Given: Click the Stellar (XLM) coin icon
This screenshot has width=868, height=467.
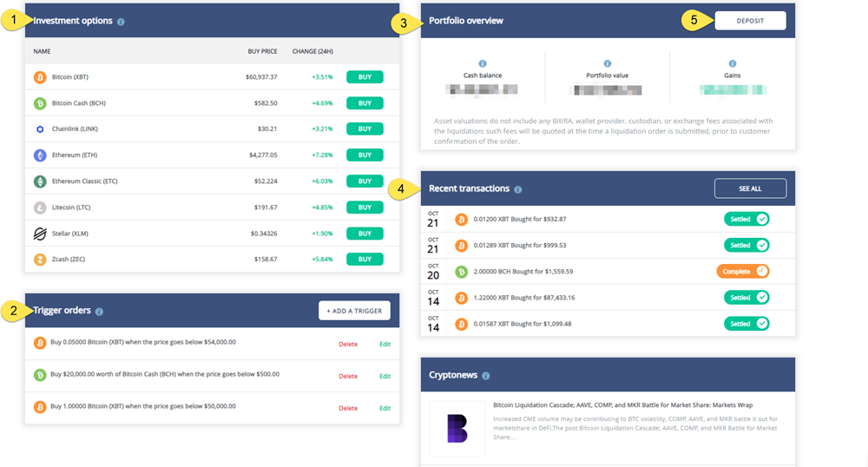Looking at the screenshot, I should click(40, 233).
